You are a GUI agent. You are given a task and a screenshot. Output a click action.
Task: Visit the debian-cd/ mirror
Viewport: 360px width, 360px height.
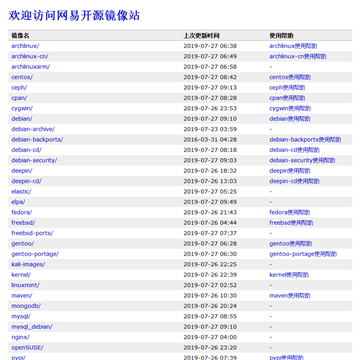coord(27,150)
